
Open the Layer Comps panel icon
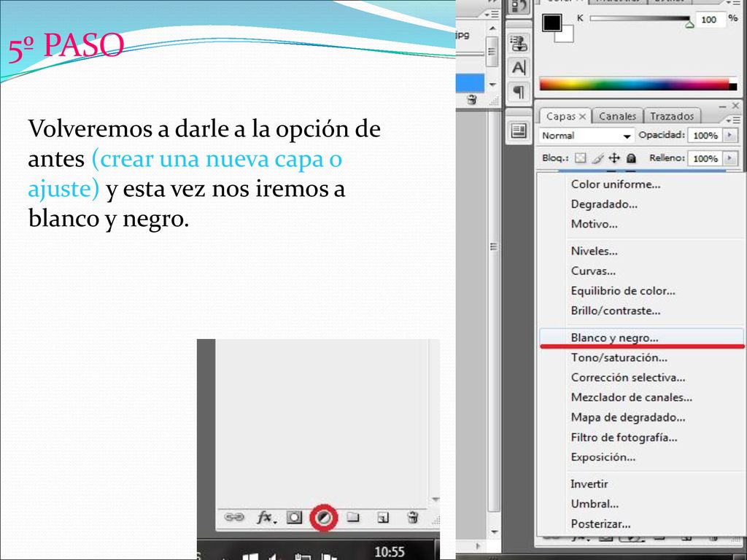(519, 131)
